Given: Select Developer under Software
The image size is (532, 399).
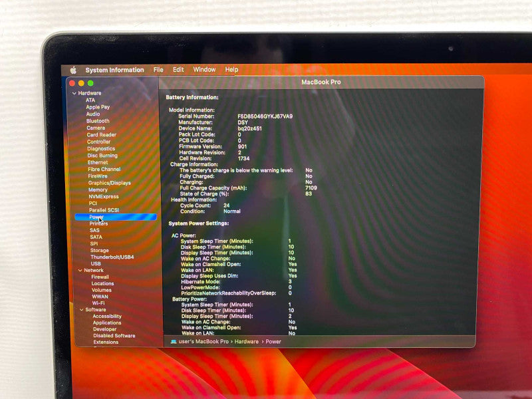Looking at the screenshot, I should tap(105, 329).
